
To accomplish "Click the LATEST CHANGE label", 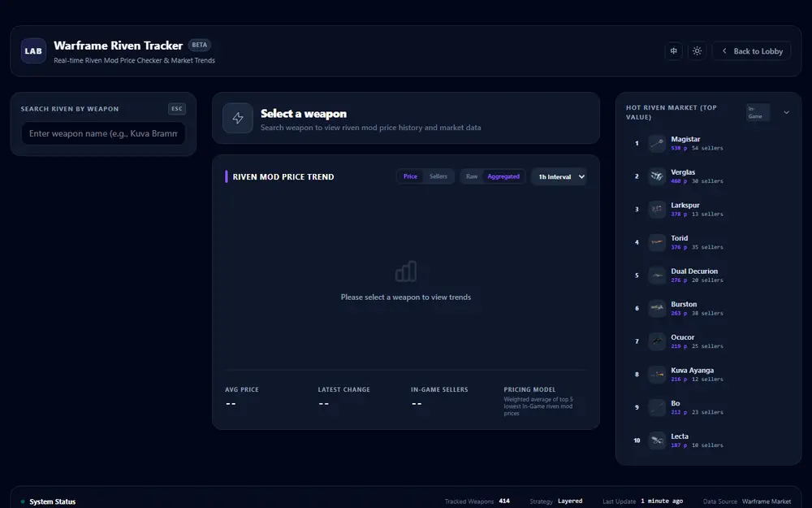I will [343, 389].
